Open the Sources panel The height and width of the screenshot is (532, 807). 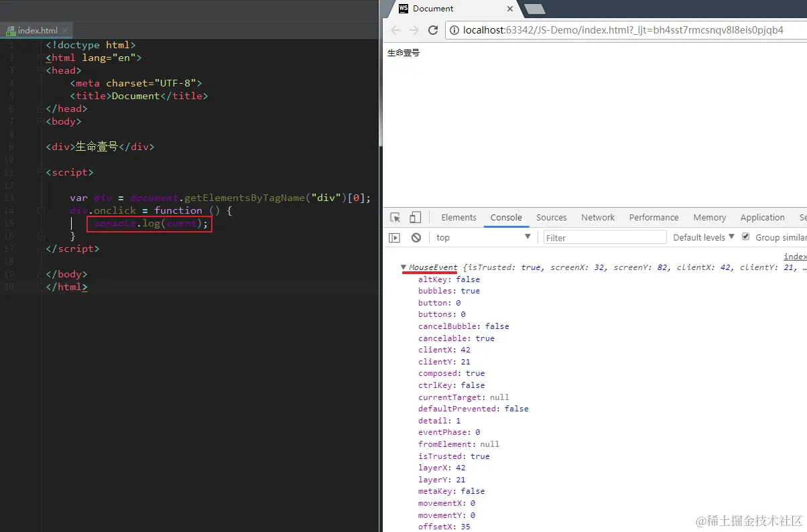click(552, 218)
